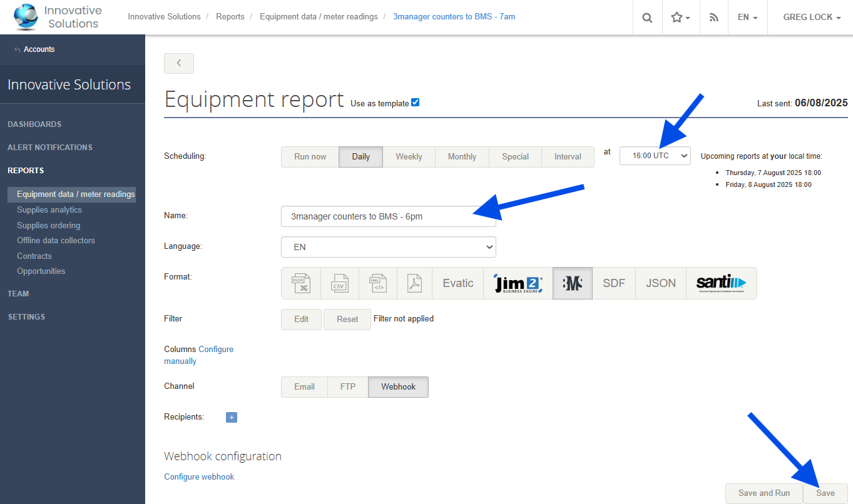
Task: Open the Configure webhook link
Action: click(x=199, y=477)
